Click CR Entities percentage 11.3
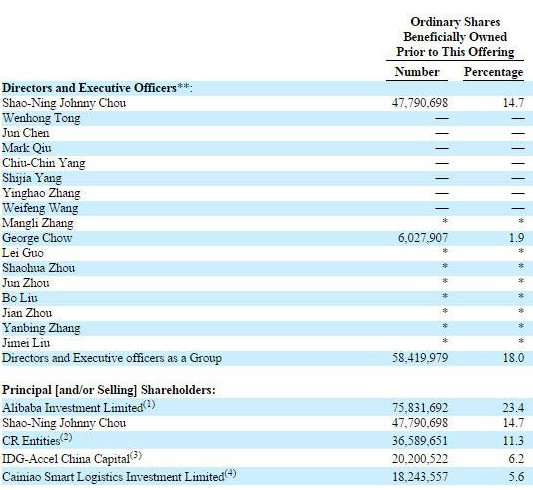This screenshot has width=533, height=490. [513, 441]
